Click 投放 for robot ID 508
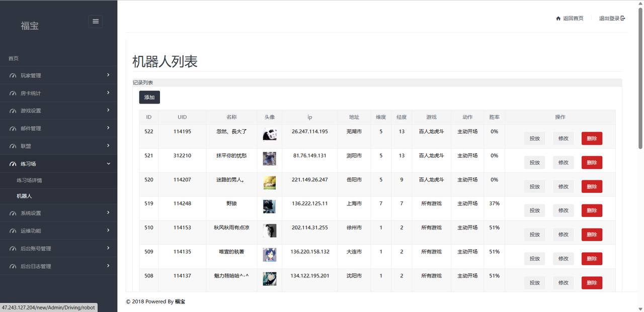Viewport: 644px width, 312px height. point(534,283)
